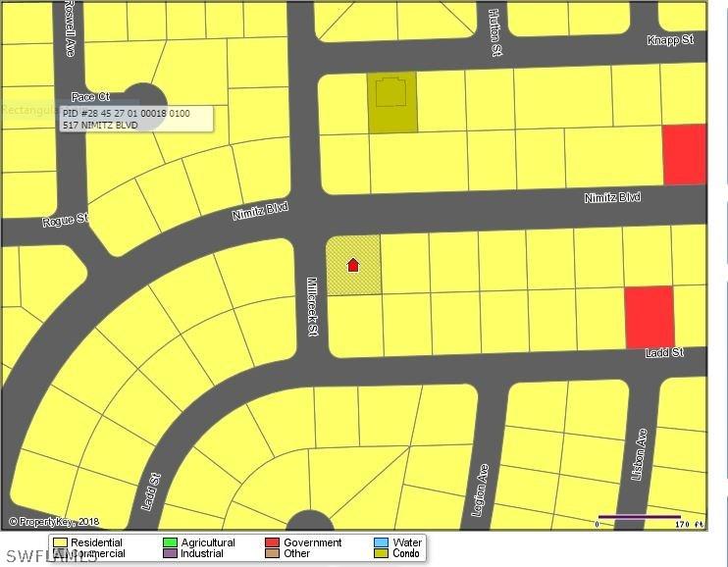Click the Pace Ct label
Viewport: 728px width, 567px height.
90,96
